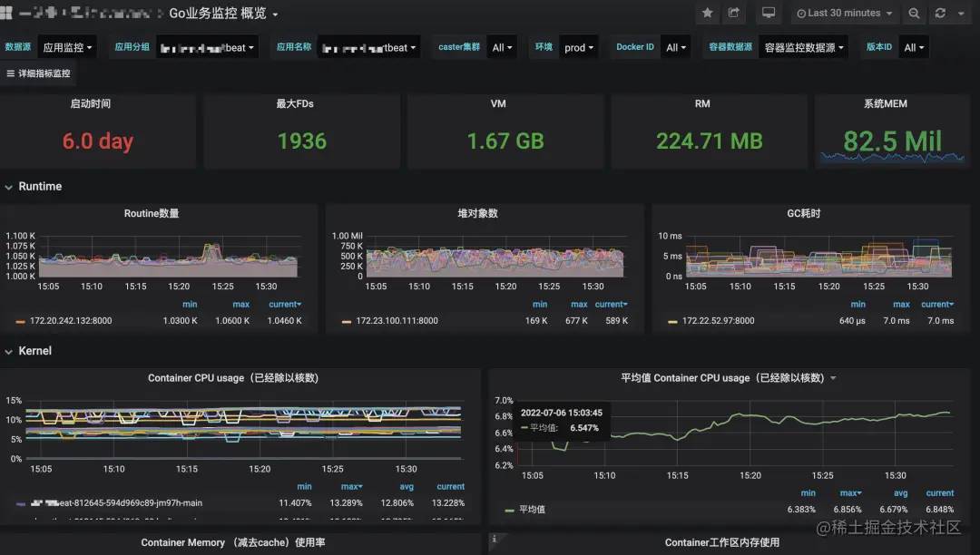Open the Last 30 minutes time picker

click(x=845, y=13)
